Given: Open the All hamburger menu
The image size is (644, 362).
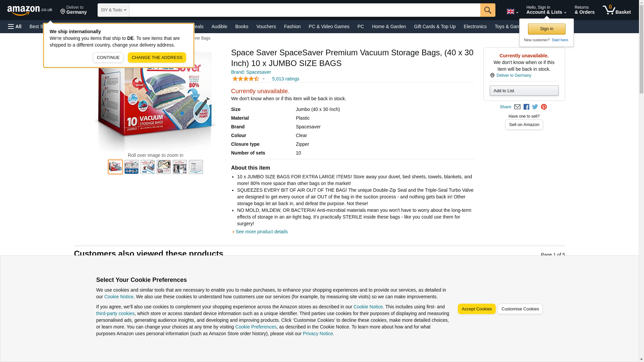Looking at the screenshot, I should tap(15, 26).
